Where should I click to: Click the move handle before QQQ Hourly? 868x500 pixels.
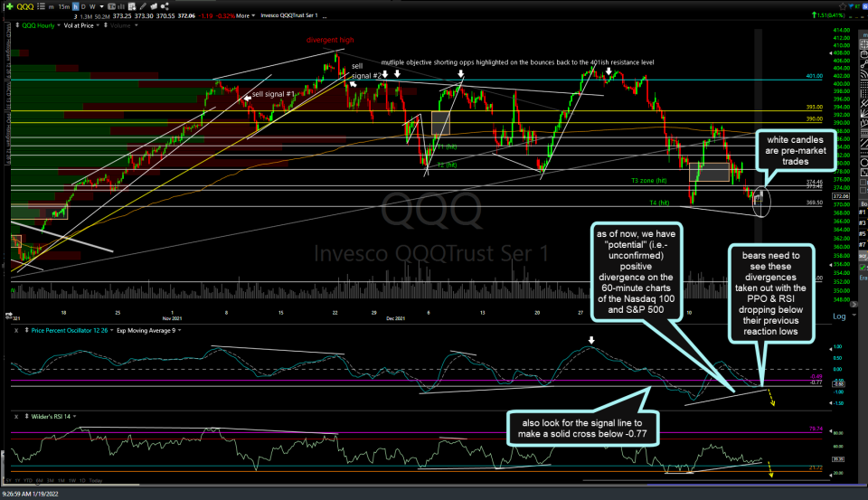(x=17, y=25)
